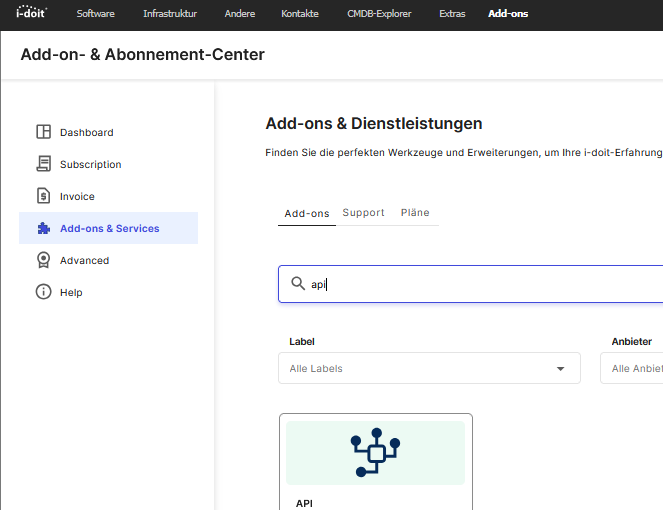The height and width of the screenshot is (510, 663).
Task: Click the Anbieter filter caption
Action: (x=632, y=341)
